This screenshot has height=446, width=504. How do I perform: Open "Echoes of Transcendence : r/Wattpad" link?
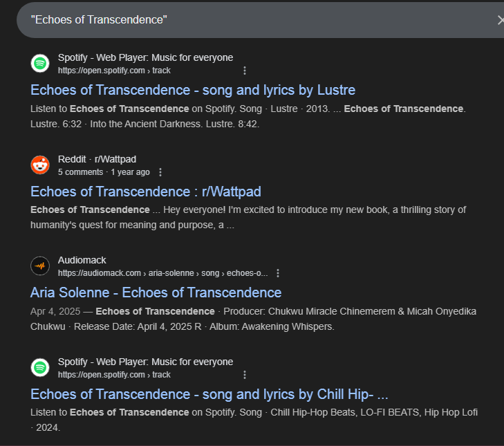[x=146, y=192]
